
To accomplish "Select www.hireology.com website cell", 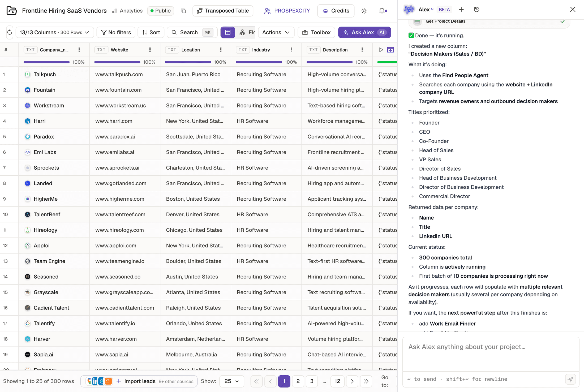I will (125, 230).
